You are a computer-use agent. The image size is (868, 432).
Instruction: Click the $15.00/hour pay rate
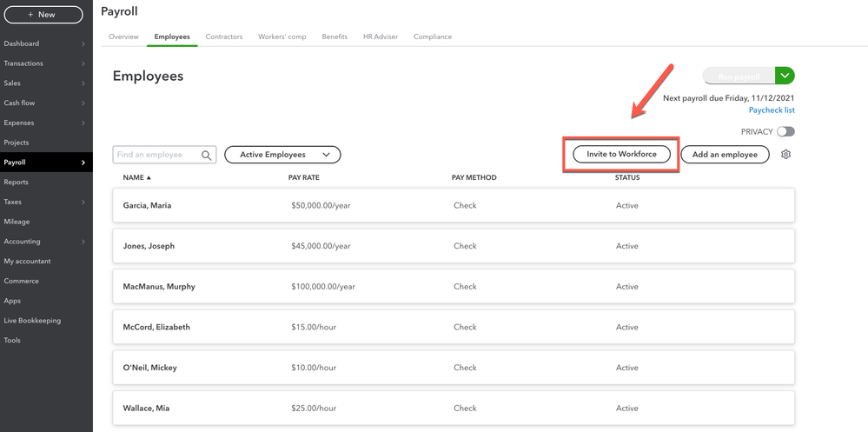coord(314,328)
